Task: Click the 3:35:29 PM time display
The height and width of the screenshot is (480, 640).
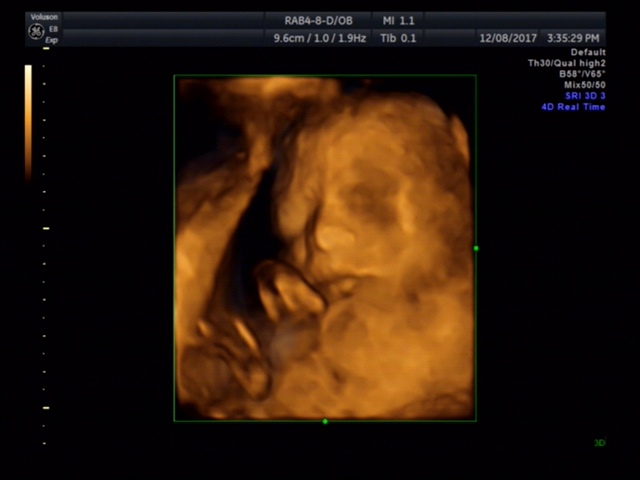Action: point(573,38)
